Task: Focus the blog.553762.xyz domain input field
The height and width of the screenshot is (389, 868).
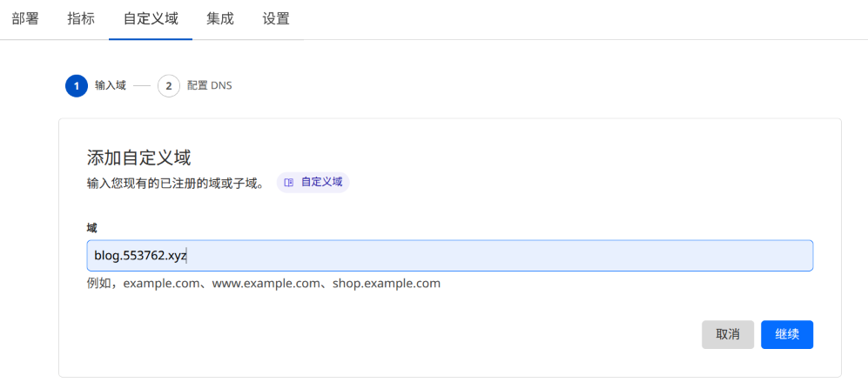Action: pyautogui.click(x=449, y=256)
